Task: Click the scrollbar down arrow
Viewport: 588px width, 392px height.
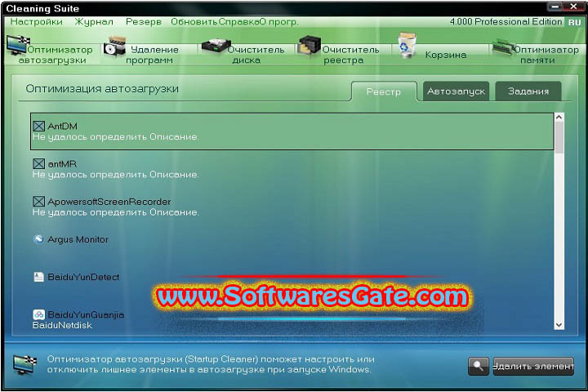Action: pos(559,325)
